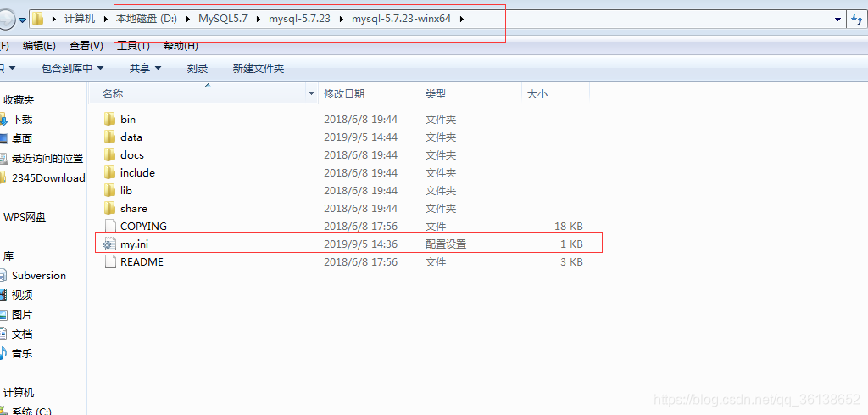Screen dimensions: 868x415
Task: Open the 帮助(H) menu
Action: click(181, 46)
